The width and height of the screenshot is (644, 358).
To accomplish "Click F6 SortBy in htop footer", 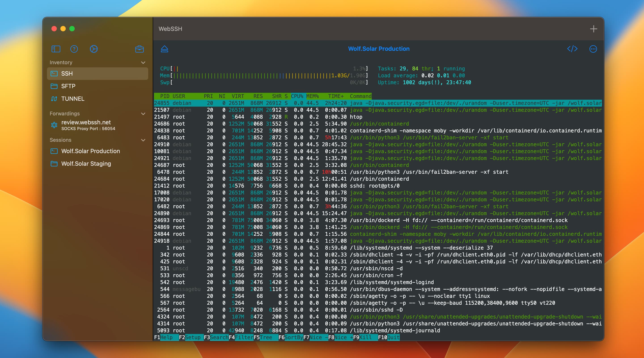I will (x=291, y=337).
